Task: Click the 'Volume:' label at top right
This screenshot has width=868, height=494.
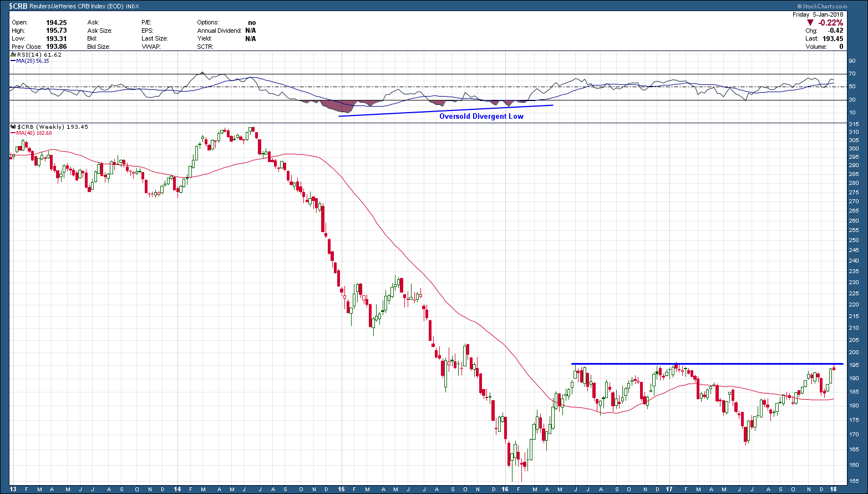Action: [816, 47]
